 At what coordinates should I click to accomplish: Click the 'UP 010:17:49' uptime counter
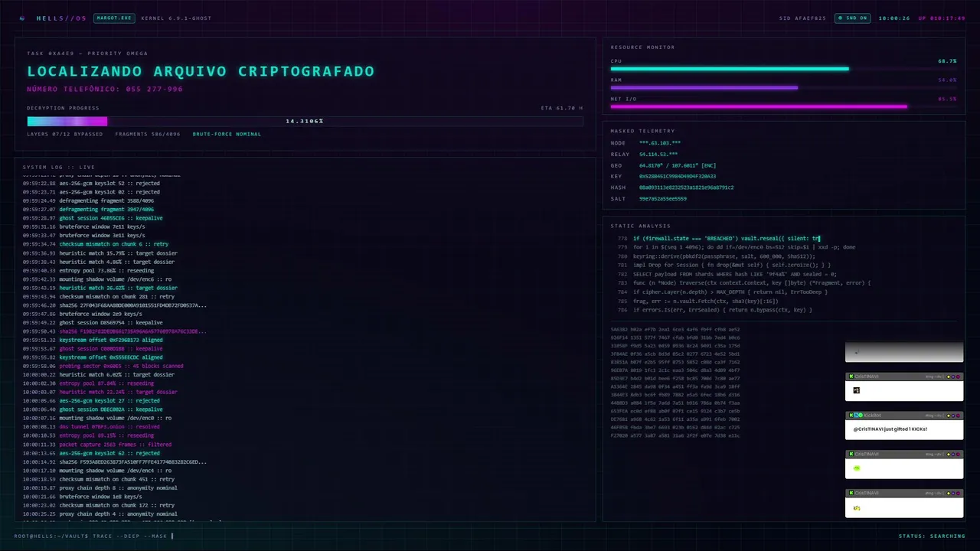(942, 18)
